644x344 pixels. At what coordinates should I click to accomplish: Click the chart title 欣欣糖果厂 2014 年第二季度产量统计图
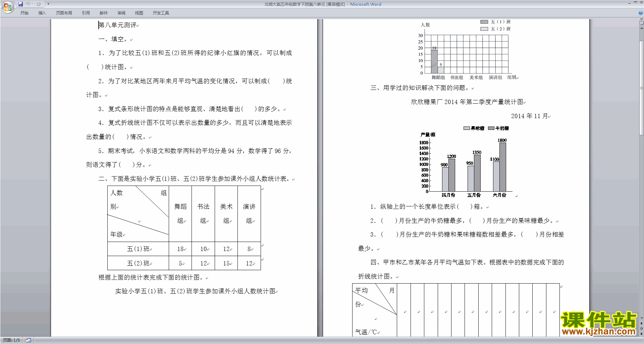click(x=467, y=102)
